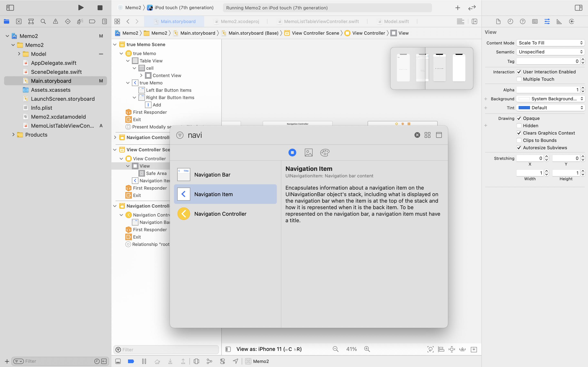Switch library to the Color palette tab
The width and height of the screenshot is (588, 367).
[325, 153]
